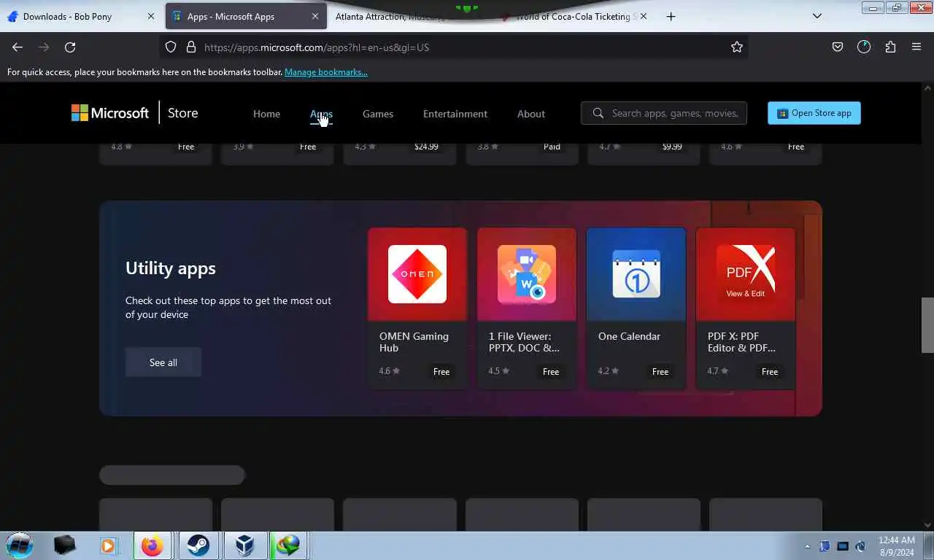Open the 1 File Viewer app icon
Screen dimensions: 934x560
click(x=527, y=274)
